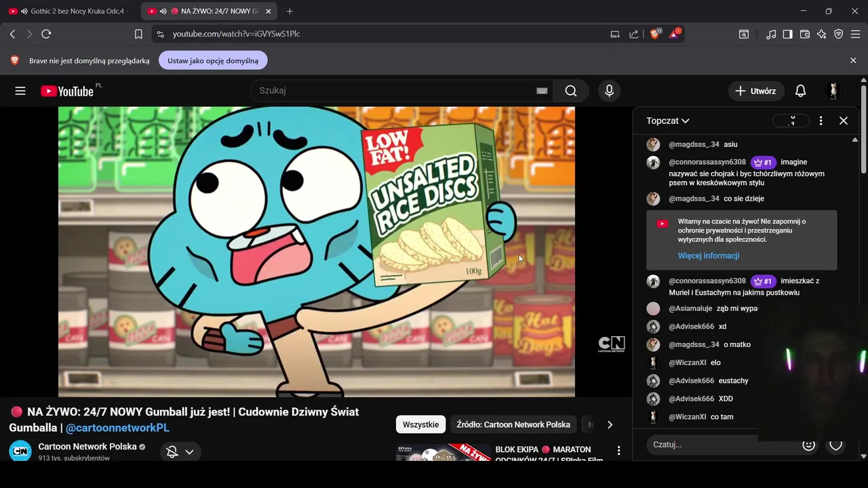868x488 pixels.
Task: Click the heart reaction icon in chat
Action: click(836, 445)
